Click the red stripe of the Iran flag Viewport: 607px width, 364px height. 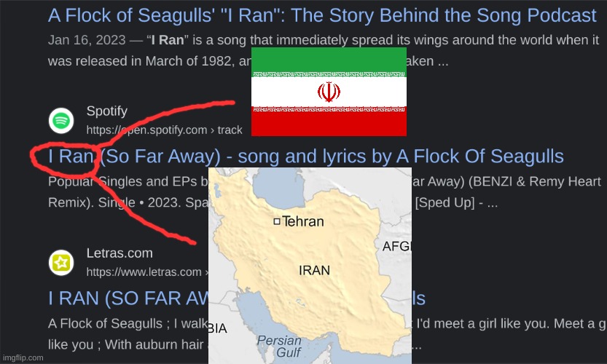[x=329, y=124]
